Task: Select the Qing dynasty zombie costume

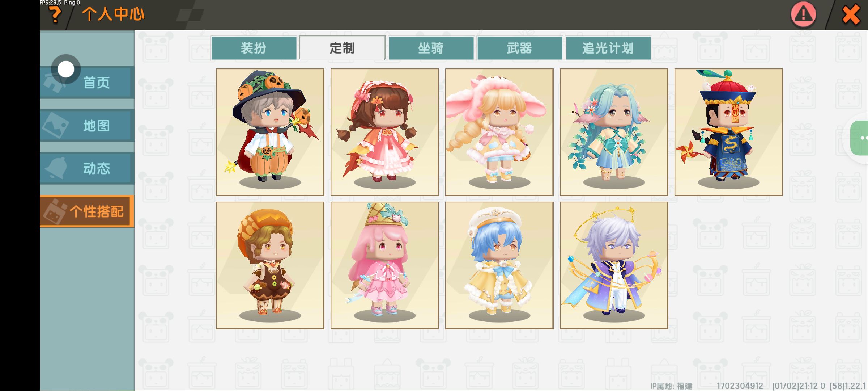Action: click(729, 132)
